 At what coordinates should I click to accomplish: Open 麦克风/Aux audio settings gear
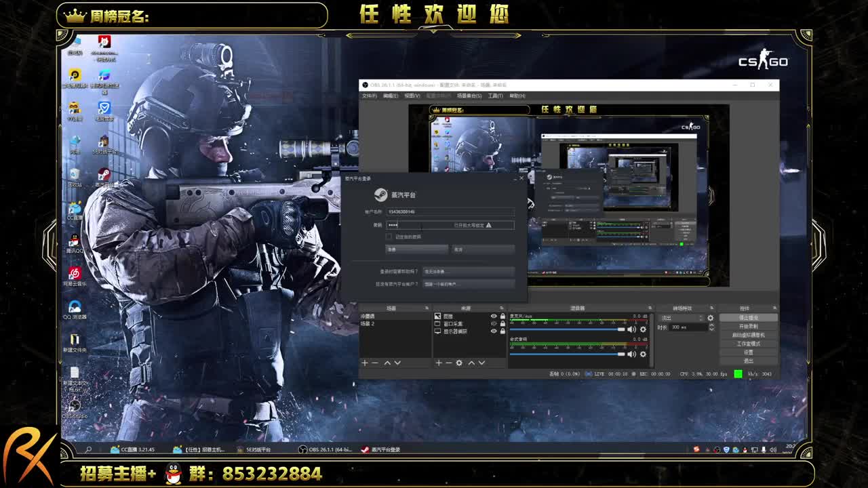pyautogui.click(x=643, y=329)
